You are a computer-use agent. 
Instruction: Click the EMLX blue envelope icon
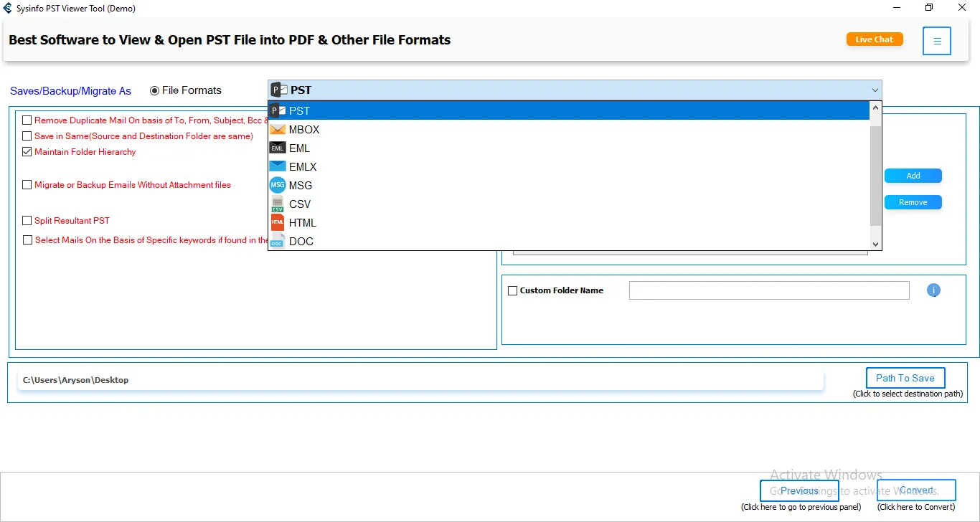click(278, 167)
